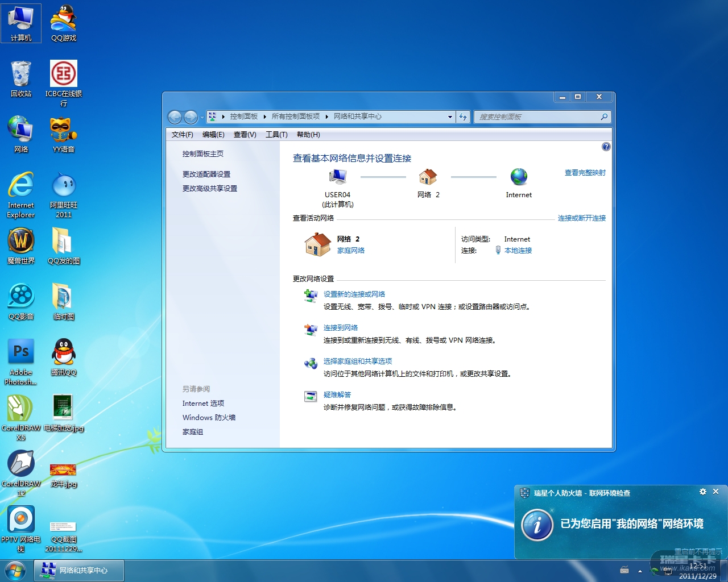728x582 pixels.
Task: Go to 控制面板主页 in the sidebar
Action: point(203,154)
